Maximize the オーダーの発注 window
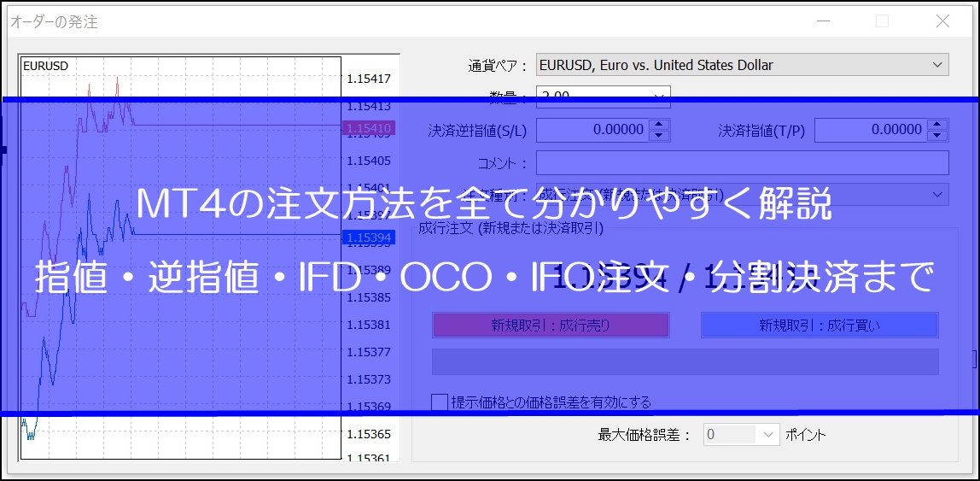 pyautogui.click(x=882, y=21)
